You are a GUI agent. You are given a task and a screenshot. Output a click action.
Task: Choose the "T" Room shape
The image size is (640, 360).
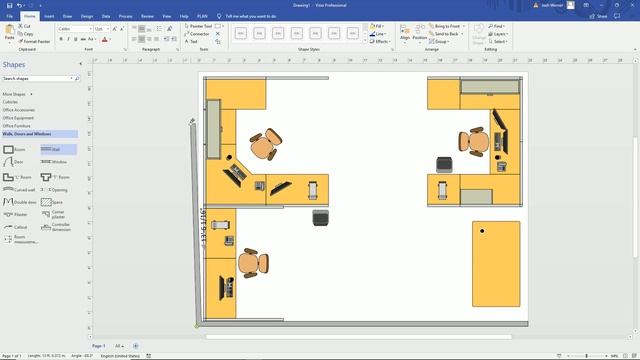(x=56, y=177)
